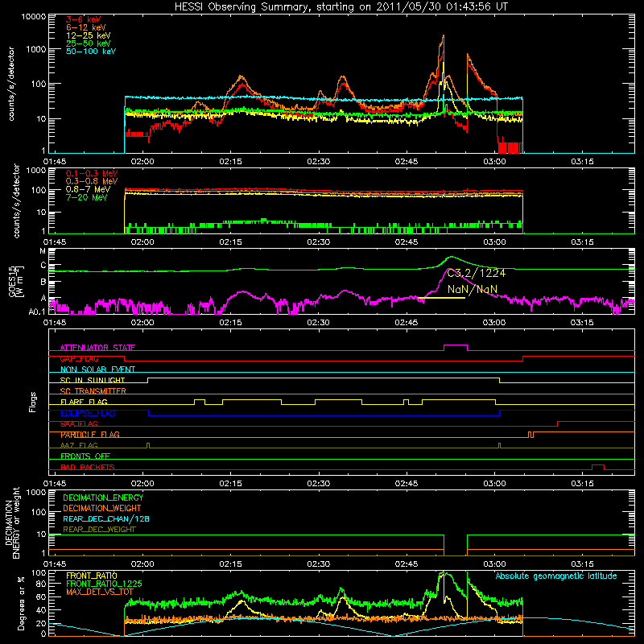Click the 10000 y-axis label in top panel

(34, 16)
